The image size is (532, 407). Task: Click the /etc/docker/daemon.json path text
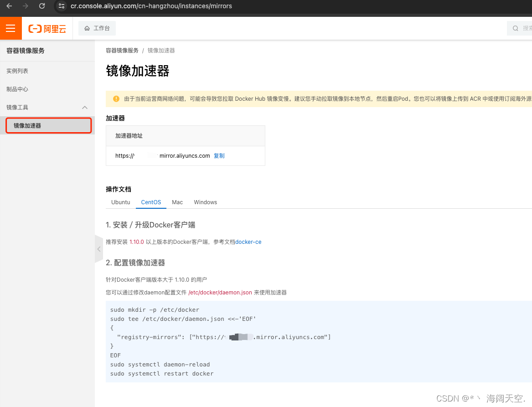tap(220, 292)
